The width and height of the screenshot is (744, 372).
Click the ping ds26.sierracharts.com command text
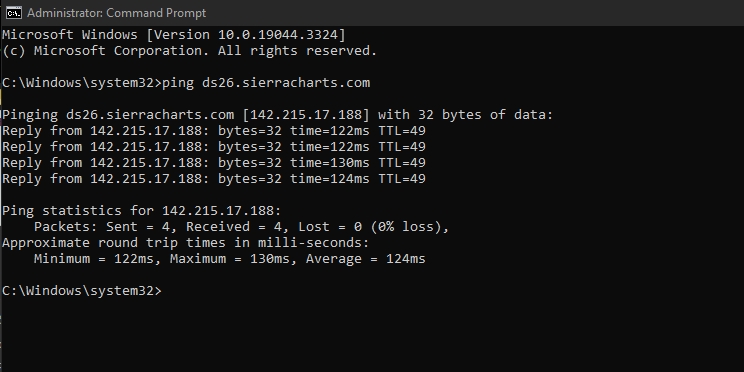[266, 83]
